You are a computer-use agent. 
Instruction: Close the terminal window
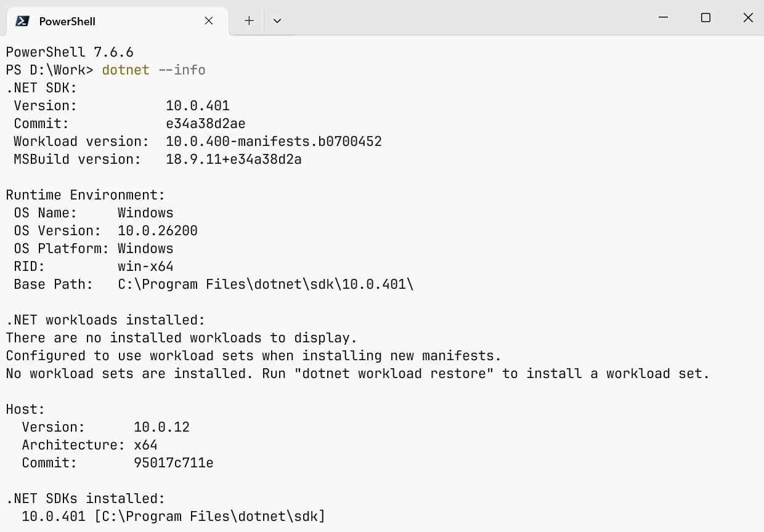[748, 18]
